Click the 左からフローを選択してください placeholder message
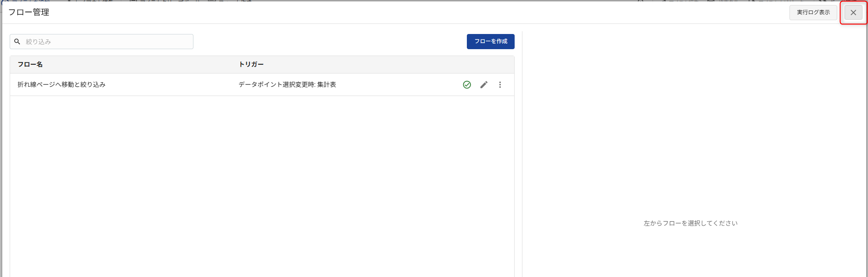 [x=690, y=223]
